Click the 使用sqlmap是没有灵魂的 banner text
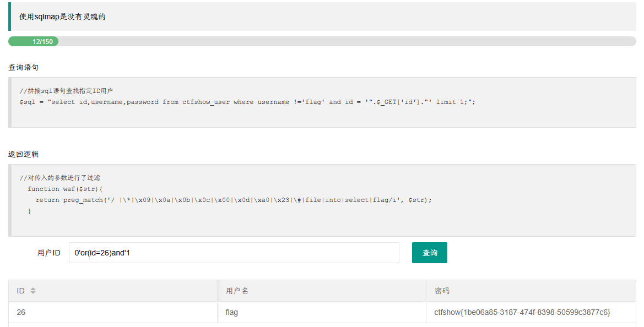Screen dimensions: 644x327 click(62, 17)
